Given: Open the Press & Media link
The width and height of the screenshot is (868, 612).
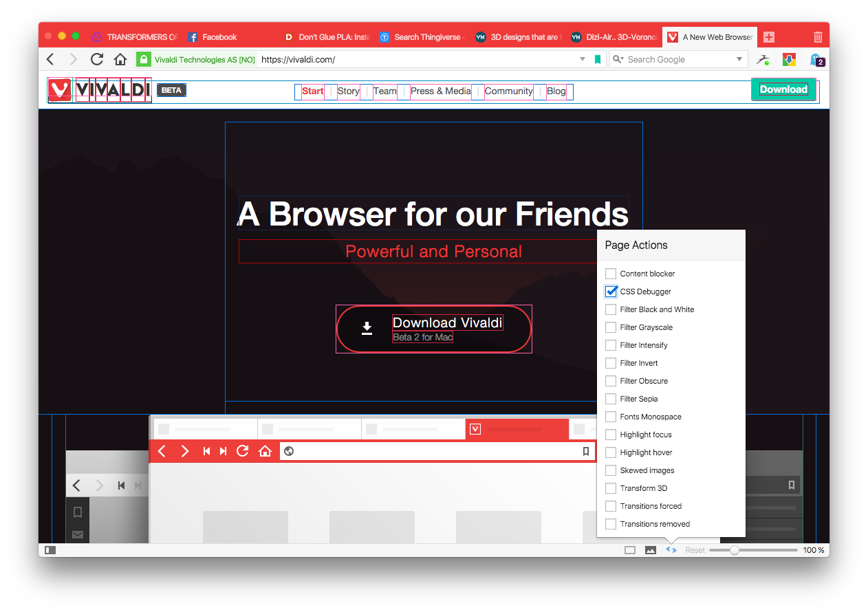Looking at the screenshot, I should click(441, 91).
